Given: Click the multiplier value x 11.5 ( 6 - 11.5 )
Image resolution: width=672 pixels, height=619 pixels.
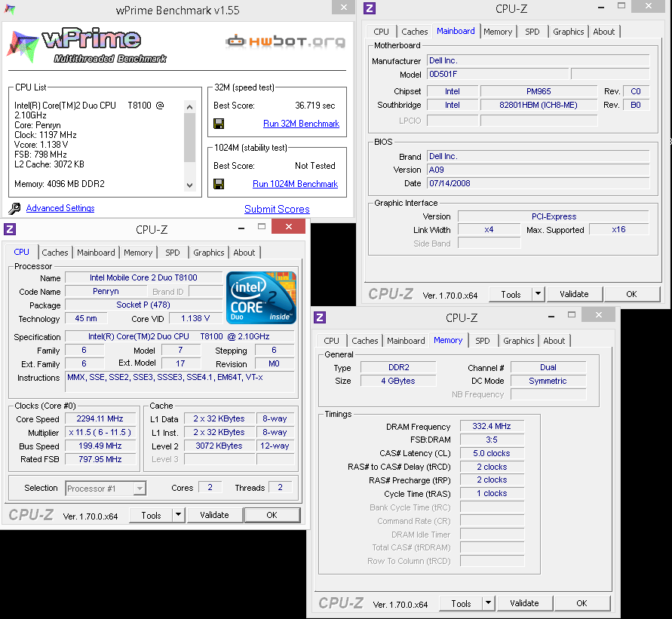Looking at the screenshot, I should pyautogui.click(x=100, y=433).
